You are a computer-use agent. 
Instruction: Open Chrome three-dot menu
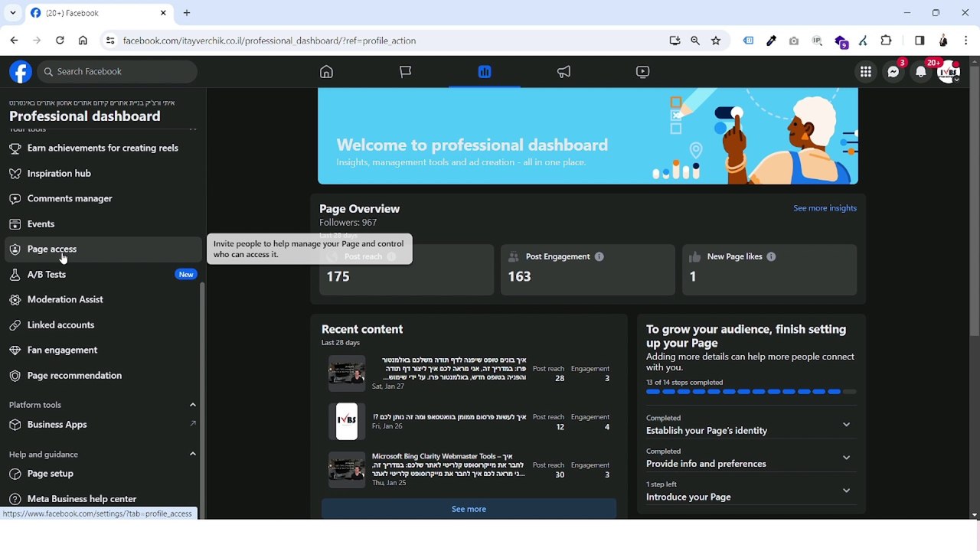[966, 41]
